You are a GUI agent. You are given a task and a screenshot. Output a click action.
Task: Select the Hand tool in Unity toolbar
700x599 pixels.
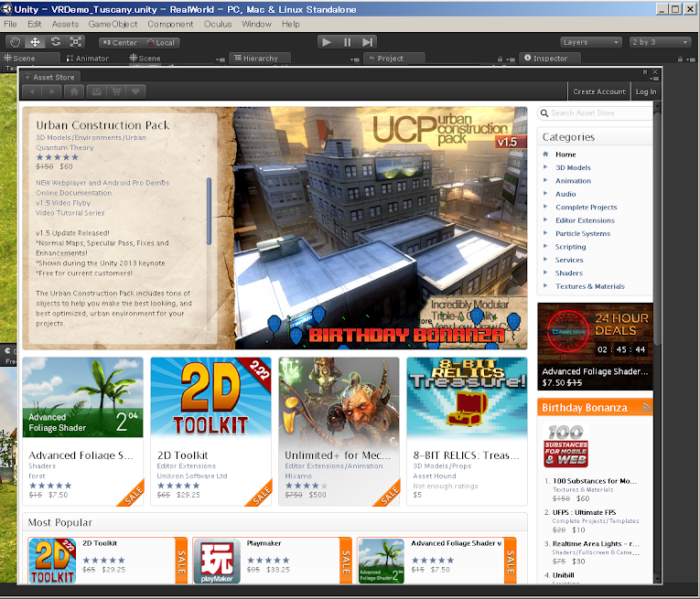[16, 42]
